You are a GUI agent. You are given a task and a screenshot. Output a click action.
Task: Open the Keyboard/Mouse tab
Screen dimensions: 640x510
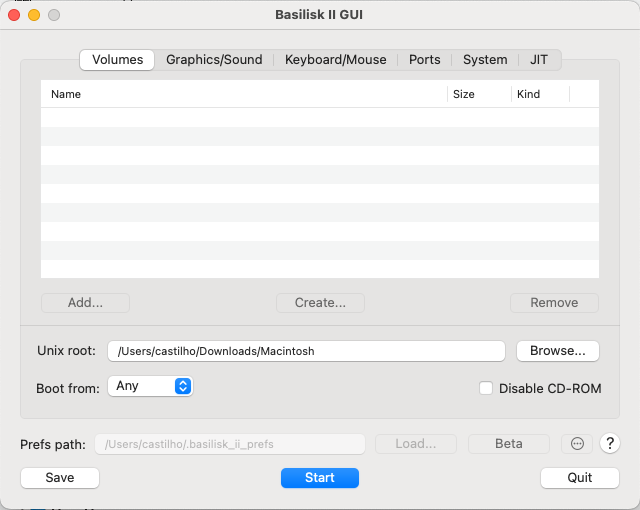(335, 60)
